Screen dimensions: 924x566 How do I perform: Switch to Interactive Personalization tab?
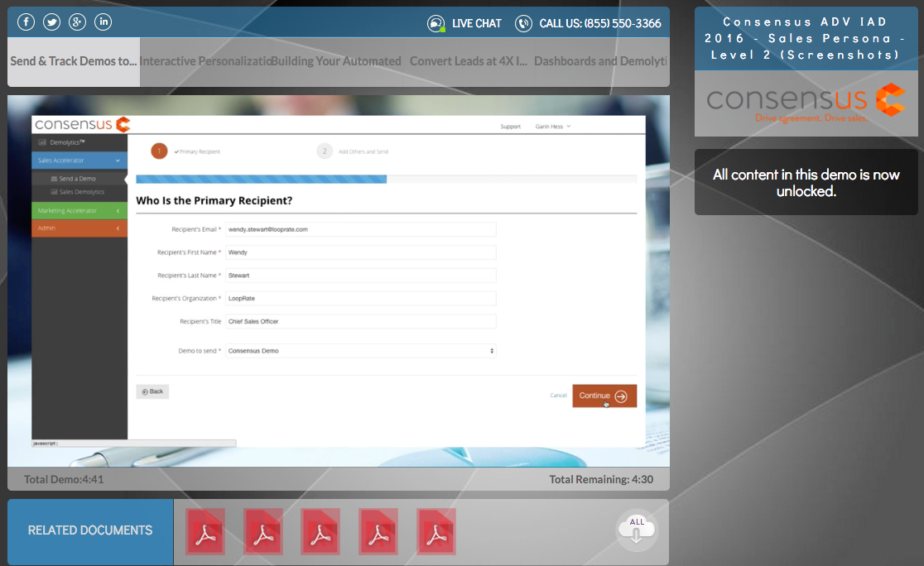[205, 62]
